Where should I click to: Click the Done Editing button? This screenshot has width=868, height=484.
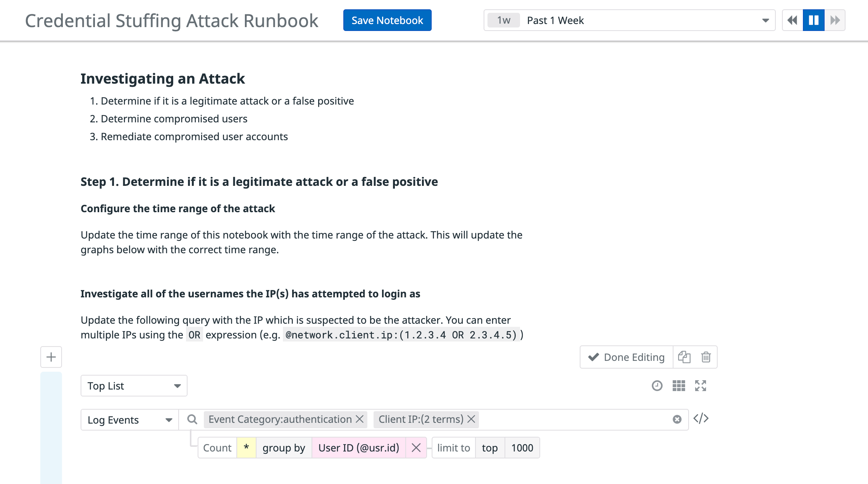tap(625, 357)
